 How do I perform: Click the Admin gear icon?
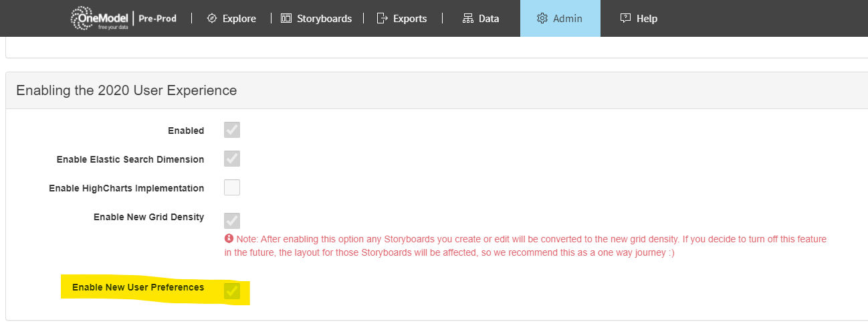542,19
